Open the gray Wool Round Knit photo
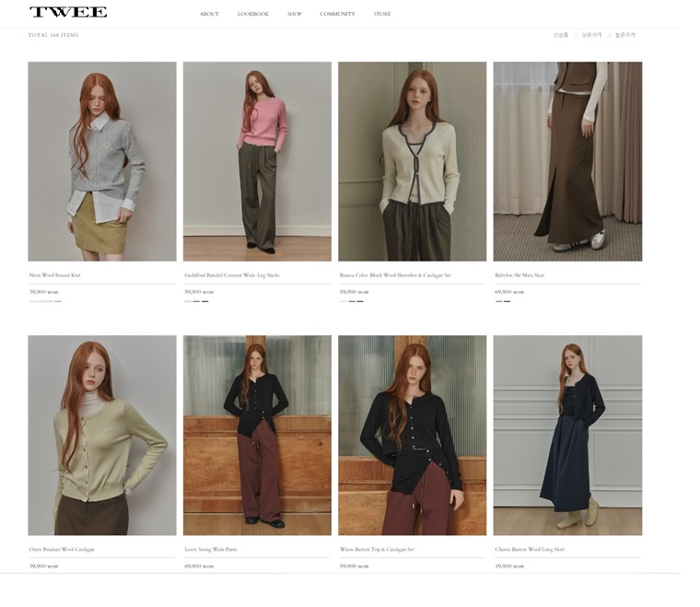 click(x=102, y=161)
